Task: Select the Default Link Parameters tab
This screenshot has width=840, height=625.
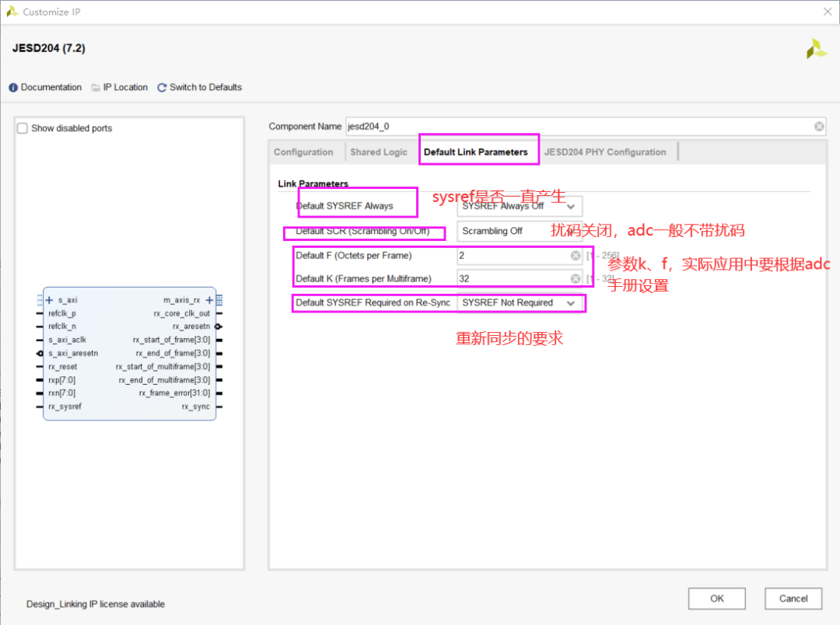Action: point(476,152)
